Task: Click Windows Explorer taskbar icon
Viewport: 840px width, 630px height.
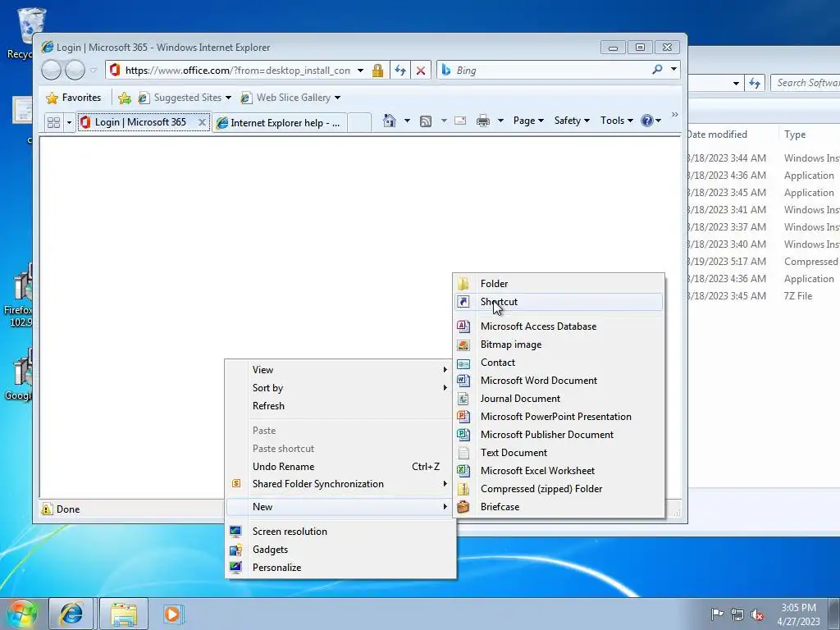Action: point(124,614)
